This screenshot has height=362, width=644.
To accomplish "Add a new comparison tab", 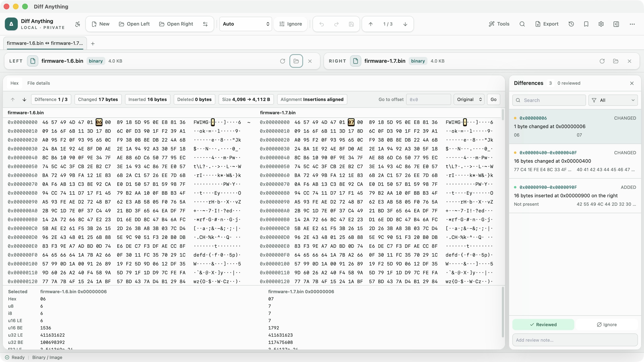I will tap(93, 43).
